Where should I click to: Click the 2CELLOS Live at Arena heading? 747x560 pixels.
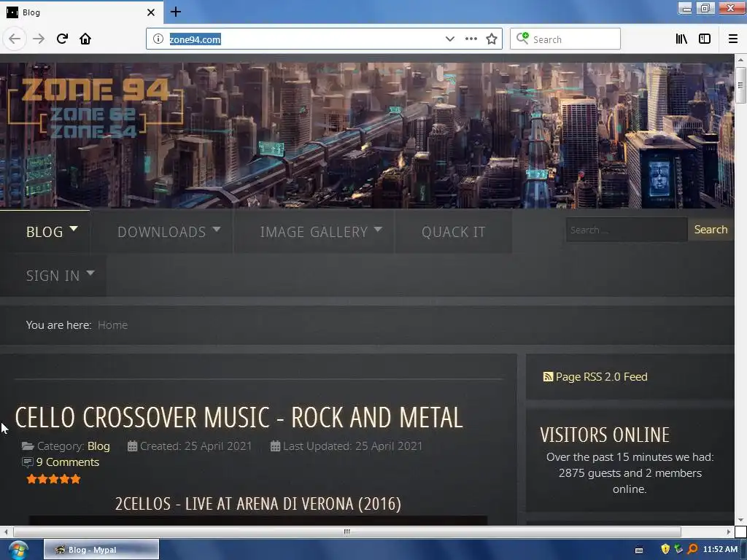point(258,504)
